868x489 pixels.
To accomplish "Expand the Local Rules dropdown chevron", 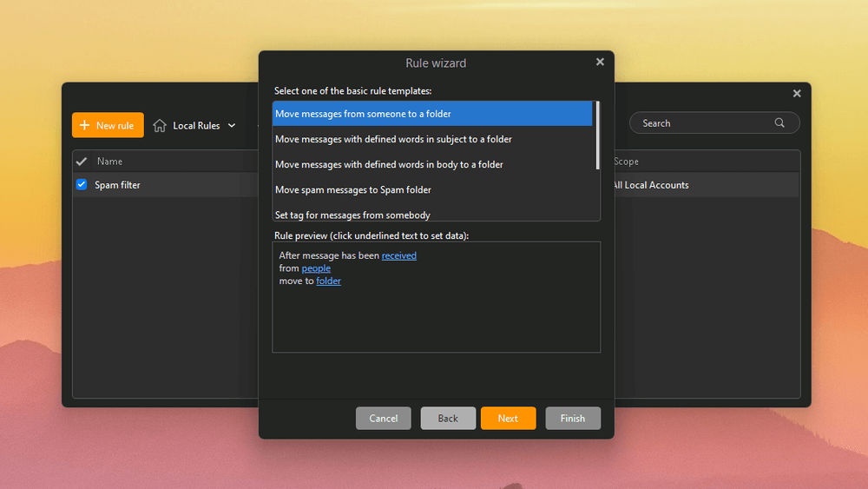I will click(x=232, y=126).
